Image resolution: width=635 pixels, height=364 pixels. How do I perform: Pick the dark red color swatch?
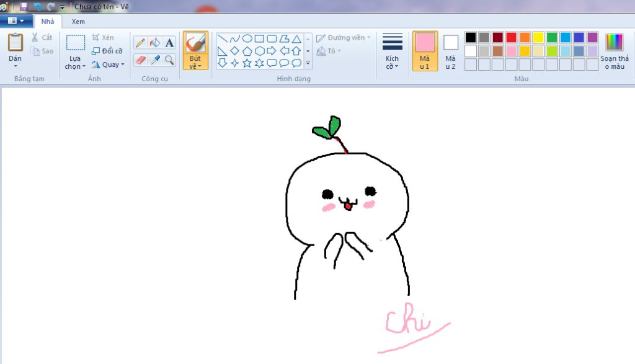tap(498, 38)
